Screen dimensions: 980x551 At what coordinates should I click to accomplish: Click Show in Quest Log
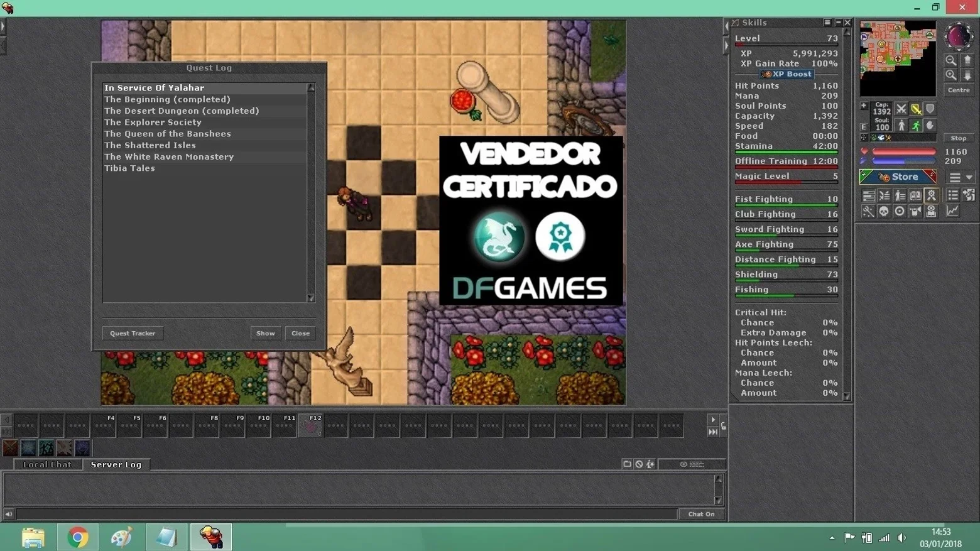pyautogui.click(x=265, y=334)
